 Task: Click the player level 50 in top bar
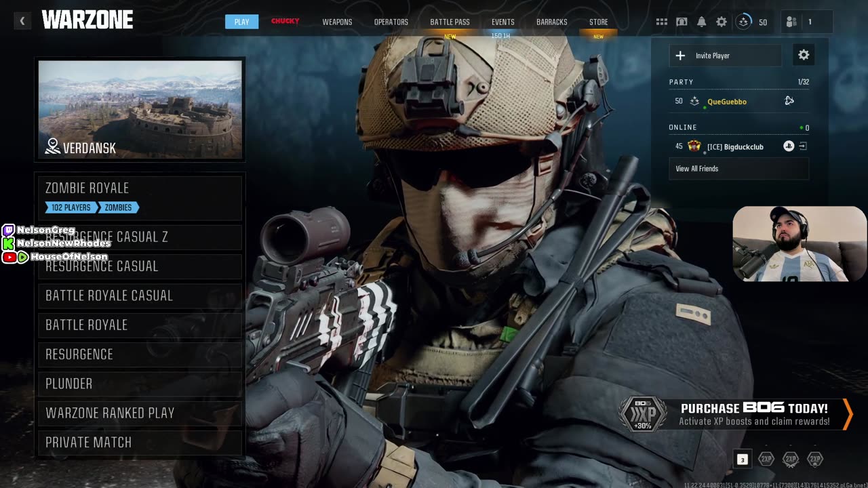click(x=763, y=22)
